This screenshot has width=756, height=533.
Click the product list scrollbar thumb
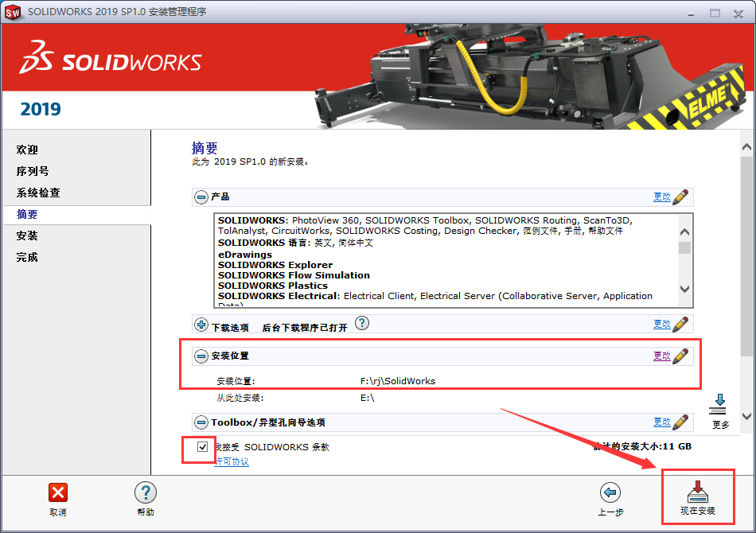tap(684, 247)
